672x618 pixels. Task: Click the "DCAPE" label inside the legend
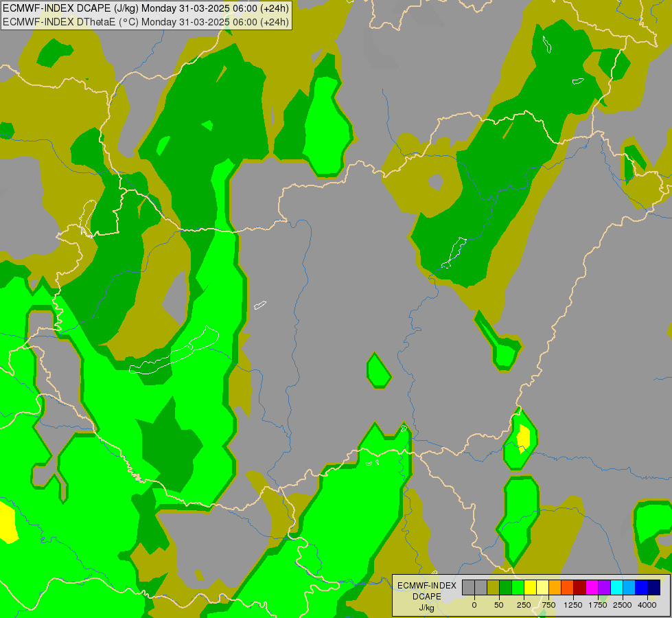point(427,597)
